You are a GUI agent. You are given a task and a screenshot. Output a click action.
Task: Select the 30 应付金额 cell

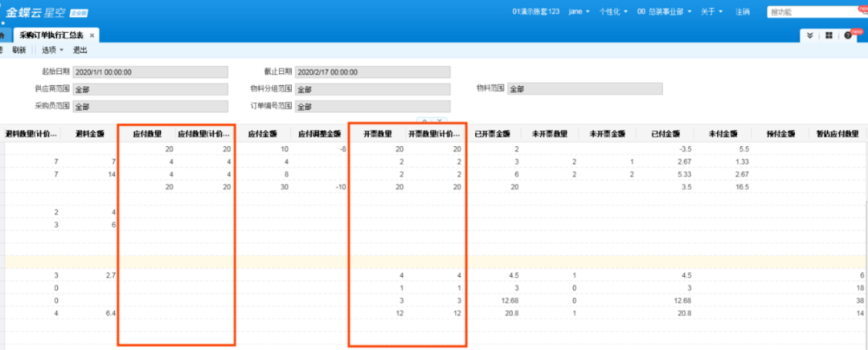coord(262,187)
